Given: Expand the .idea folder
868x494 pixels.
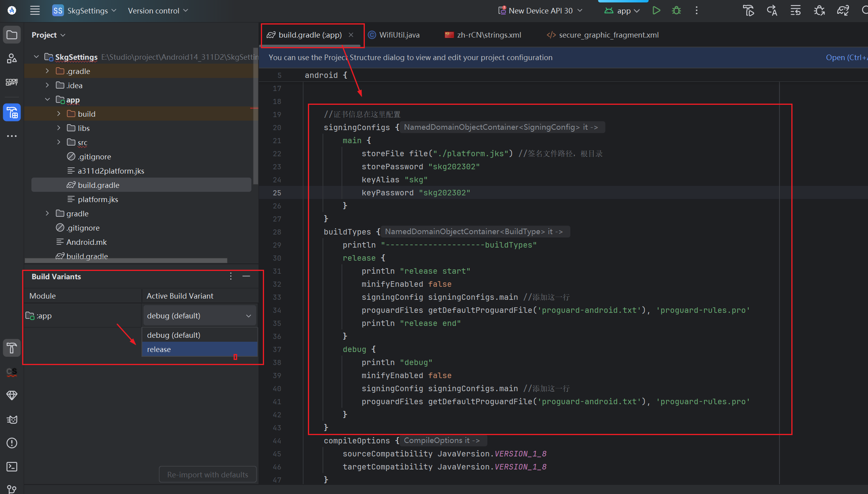Looking at the screenshot, I should [47, 85].
